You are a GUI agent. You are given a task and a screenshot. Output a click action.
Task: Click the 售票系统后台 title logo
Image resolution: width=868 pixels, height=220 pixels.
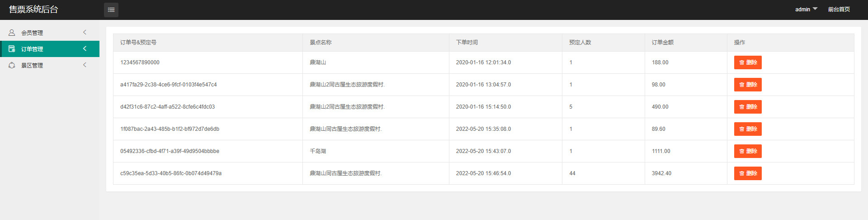tap(33, 10)
